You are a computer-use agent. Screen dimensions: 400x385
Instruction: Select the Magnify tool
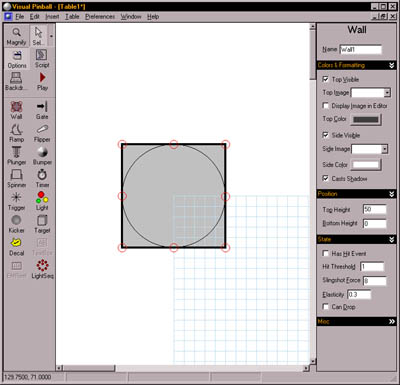click(16, 36)
